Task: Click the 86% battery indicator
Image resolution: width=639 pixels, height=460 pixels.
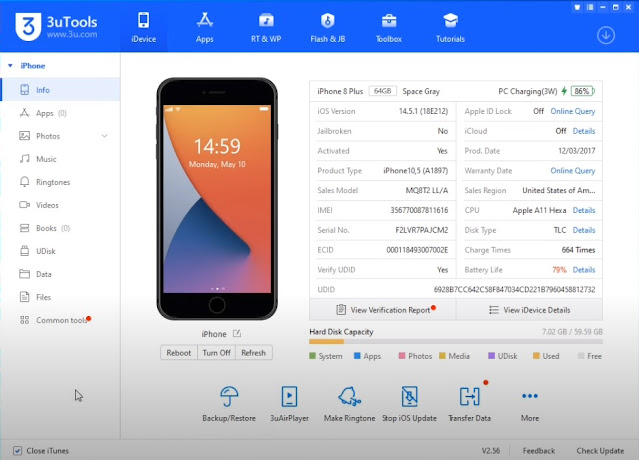Action: (x=582, y=91)
